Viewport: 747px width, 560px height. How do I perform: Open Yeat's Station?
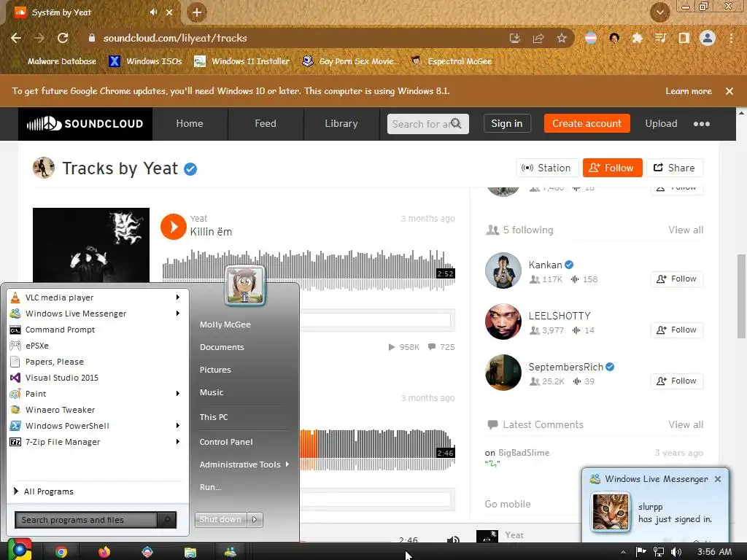pyautogui.click(x=547, y=168)
